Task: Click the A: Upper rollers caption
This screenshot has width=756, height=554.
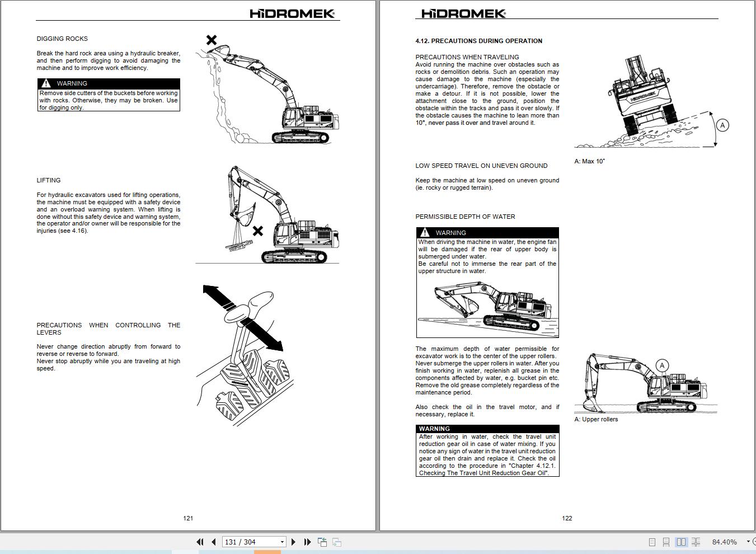Action: click(x=596, y=419)
